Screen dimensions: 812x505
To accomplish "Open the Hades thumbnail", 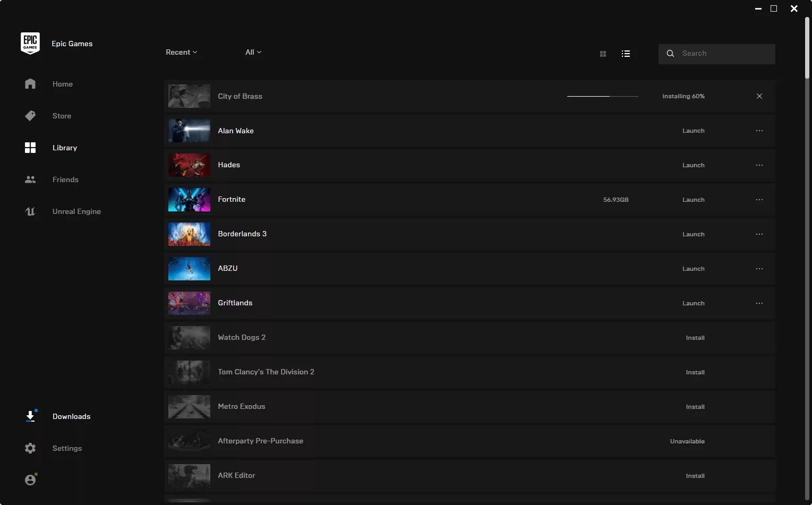I will 189,165.
